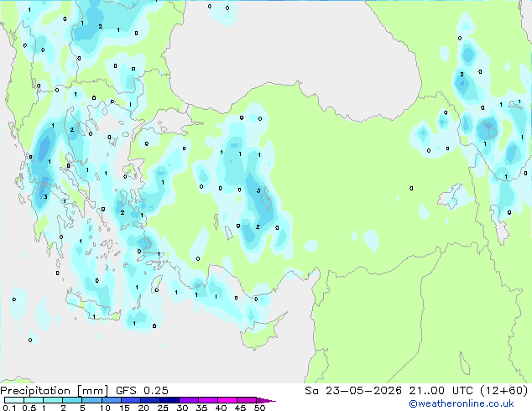Click the over-50 arrow at legend end
The width and height of the screenshot is (532, 411).
tap(266, 400)
